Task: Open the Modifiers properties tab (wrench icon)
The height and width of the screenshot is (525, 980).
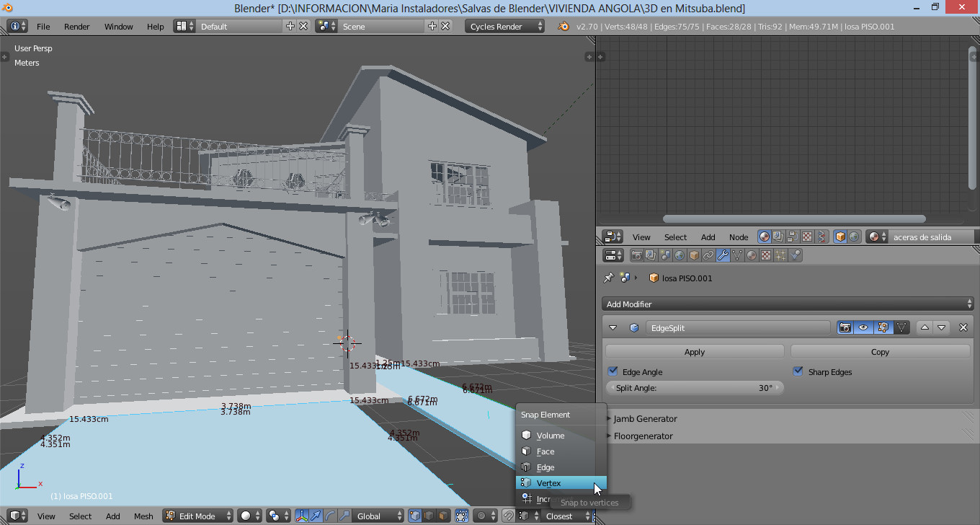Action: coord(723,255)
